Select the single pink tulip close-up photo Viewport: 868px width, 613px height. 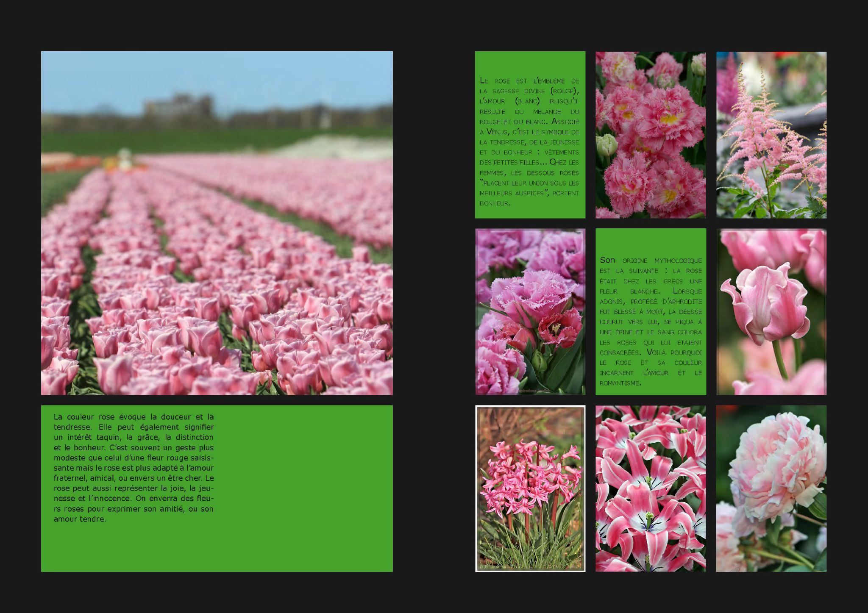(771, 312)
